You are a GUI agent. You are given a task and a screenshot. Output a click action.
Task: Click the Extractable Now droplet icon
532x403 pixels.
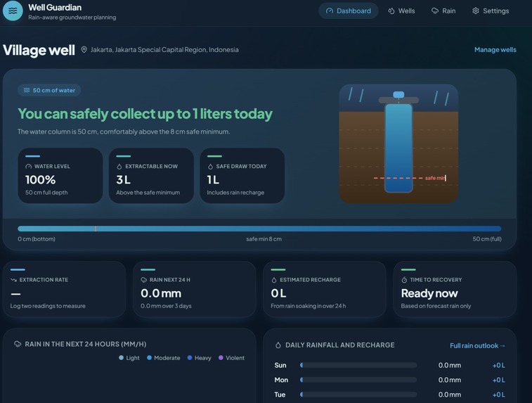[x=119, y=167]
